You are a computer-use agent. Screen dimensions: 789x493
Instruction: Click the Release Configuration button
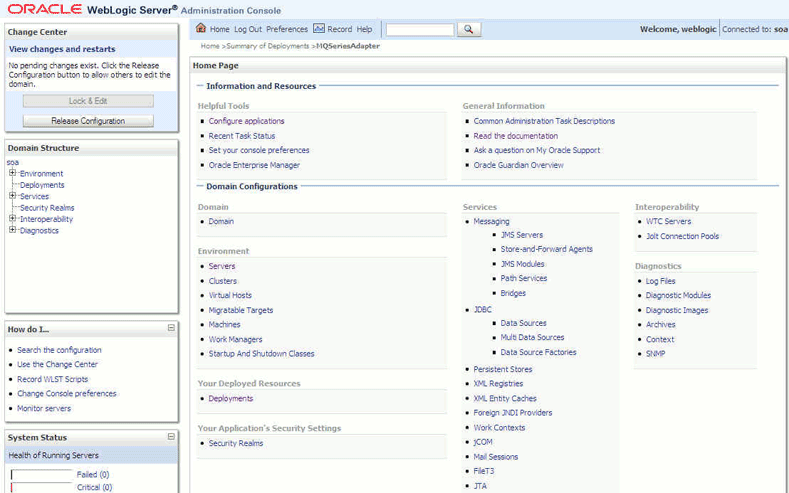click(88, 121)
